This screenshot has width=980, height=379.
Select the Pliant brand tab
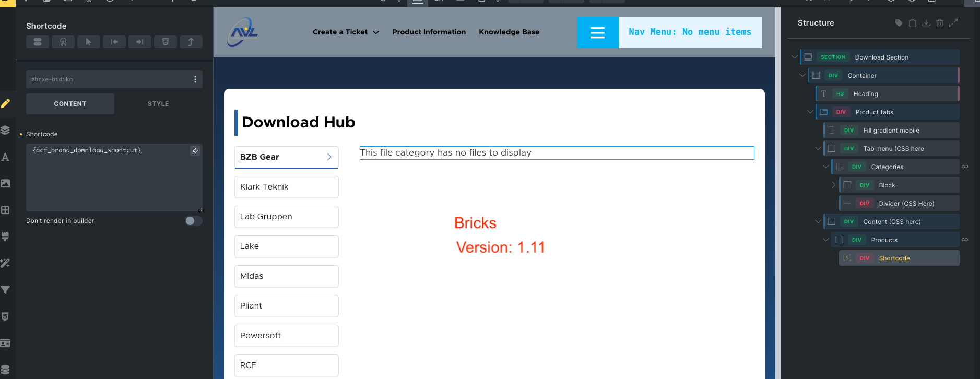287,306
